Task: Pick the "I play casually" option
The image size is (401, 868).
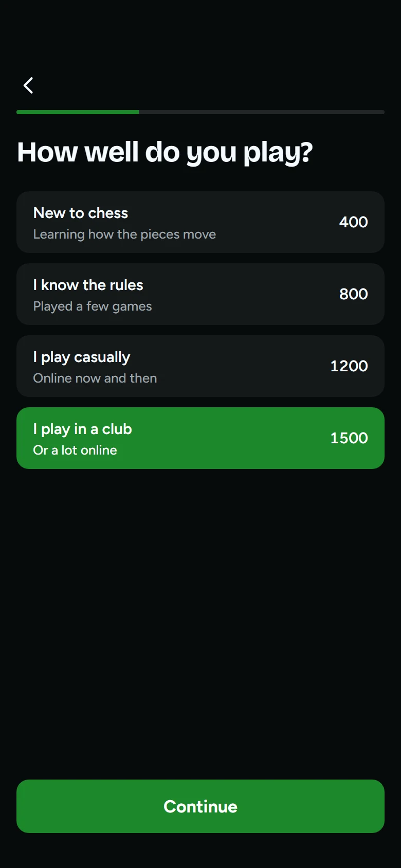Action: pos(200,366)
